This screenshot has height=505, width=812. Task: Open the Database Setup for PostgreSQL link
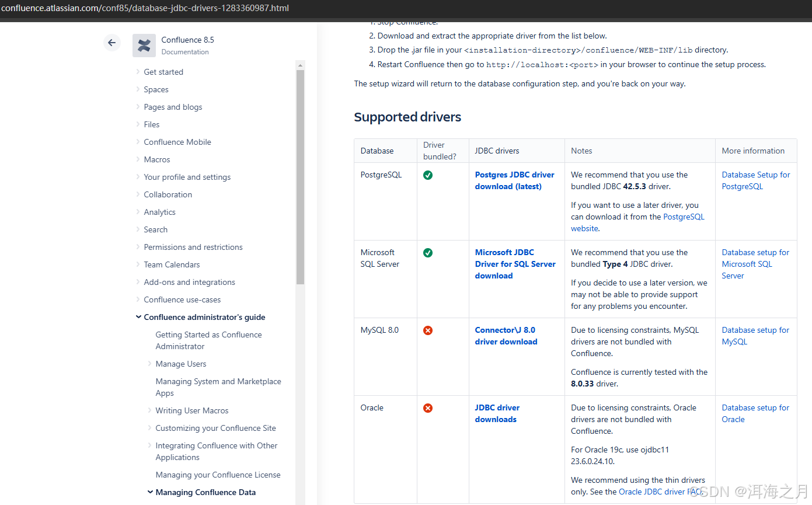click(755, 180)
